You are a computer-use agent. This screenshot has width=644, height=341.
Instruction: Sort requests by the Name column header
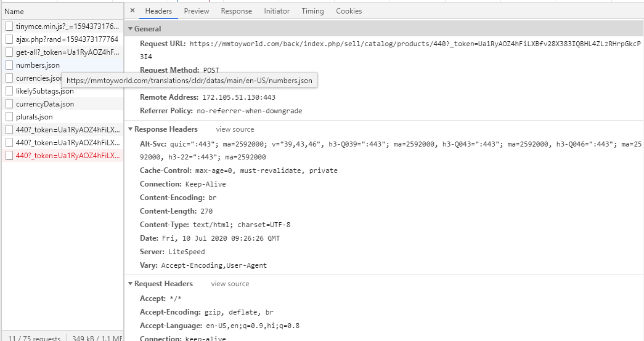pyautogui.click(x=14, y=12)
